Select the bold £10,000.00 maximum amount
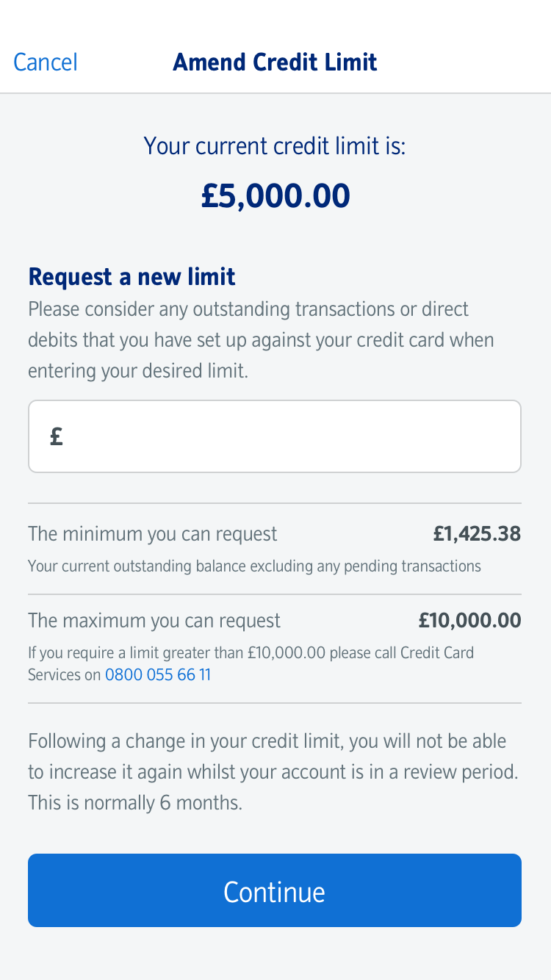The height and width of the screenshot is (980, 551). [469, 621]
